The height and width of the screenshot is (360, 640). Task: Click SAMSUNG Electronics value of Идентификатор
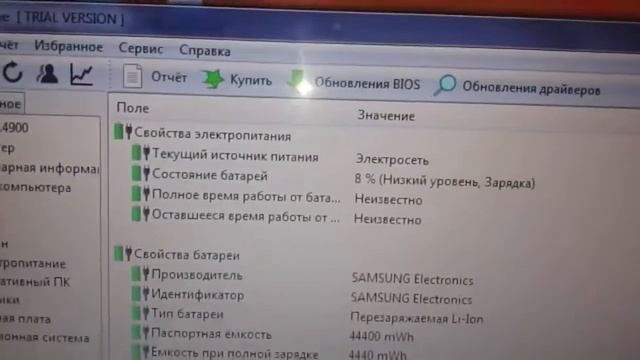(x=411, y=298)
